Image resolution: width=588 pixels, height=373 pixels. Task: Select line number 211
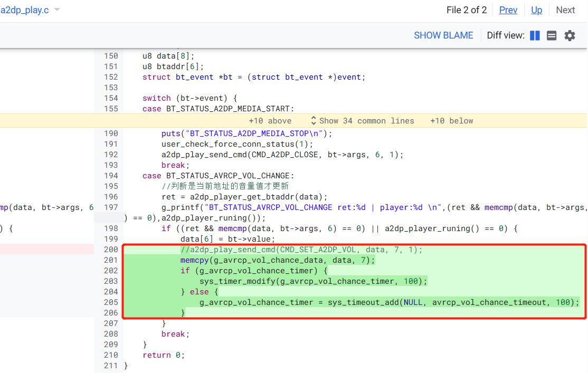(111, 366)
